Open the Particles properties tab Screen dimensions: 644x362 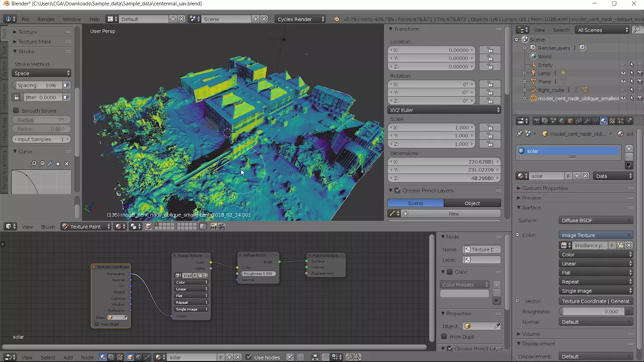pos(620,121)
